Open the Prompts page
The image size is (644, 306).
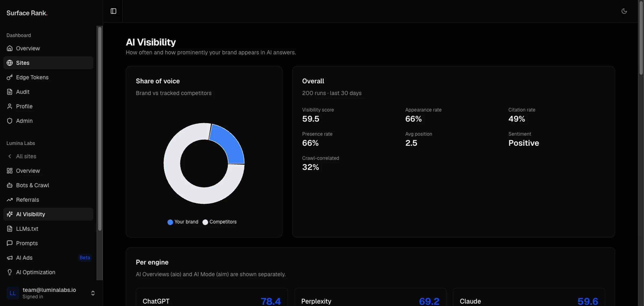click(x=48, y=243)
